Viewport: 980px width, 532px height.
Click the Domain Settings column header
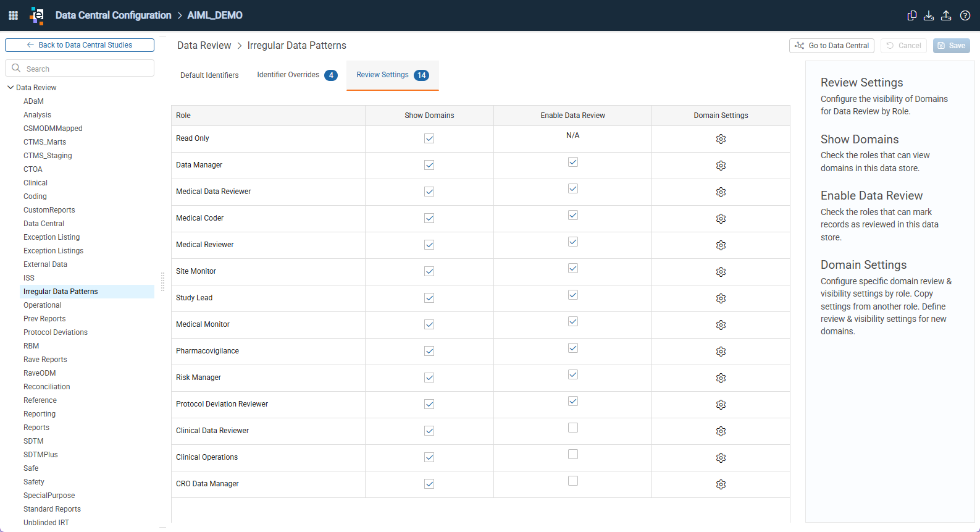(721, 116)
